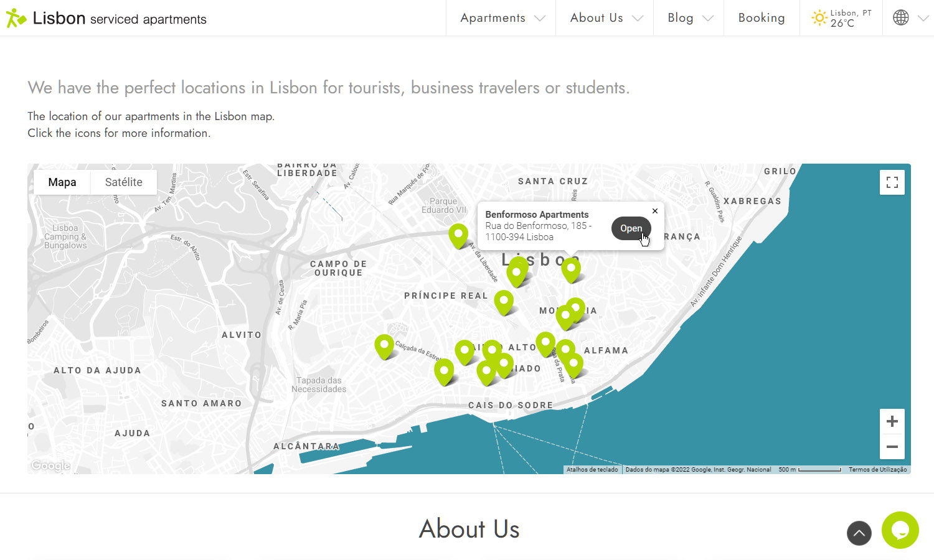The height and width of the screenshot is (560, 934).
Task: Zoom out on the map
Action: (x=892, y=447)
